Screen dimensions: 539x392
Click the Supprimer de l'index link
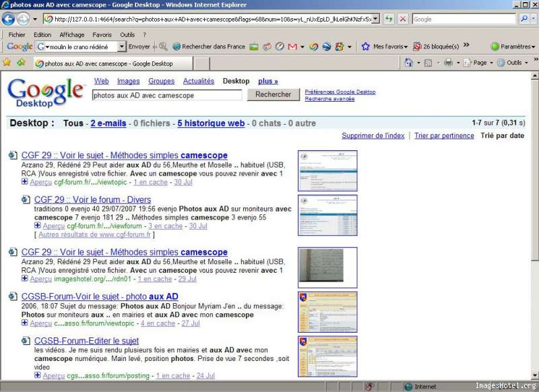pos(373,135)
